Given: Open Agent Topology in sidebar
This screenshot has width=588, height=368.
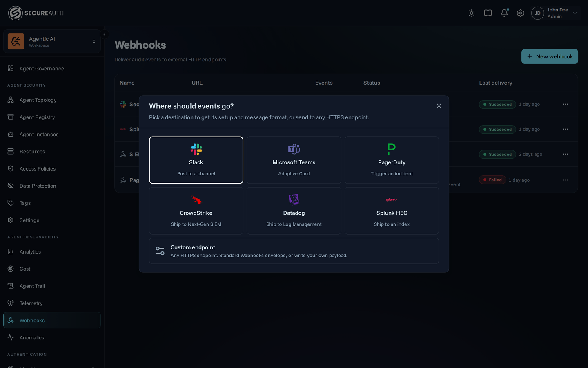Looking at the screenshot, I should [x=52, y=100].
